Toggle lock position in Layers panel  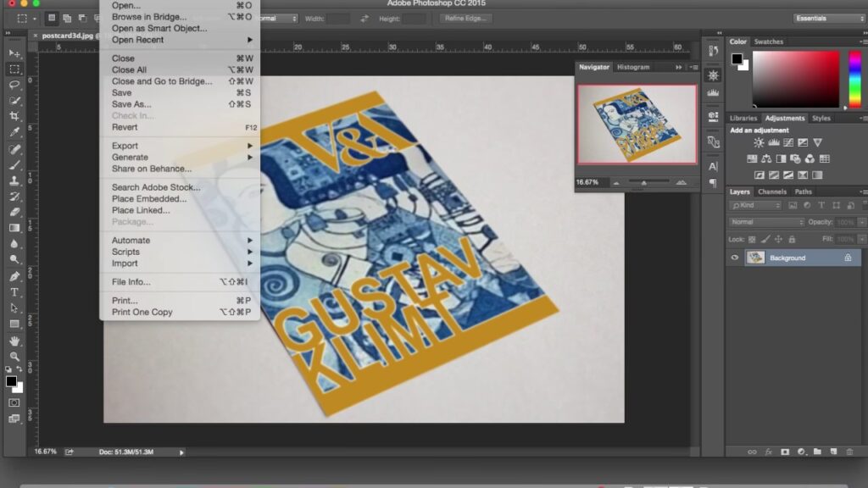pos(778,240)
